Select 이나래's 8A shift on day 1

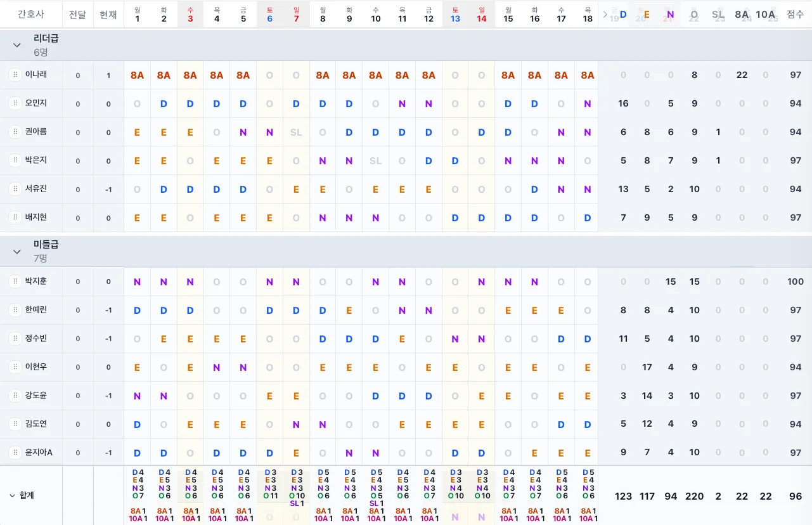tap(138, 75)
